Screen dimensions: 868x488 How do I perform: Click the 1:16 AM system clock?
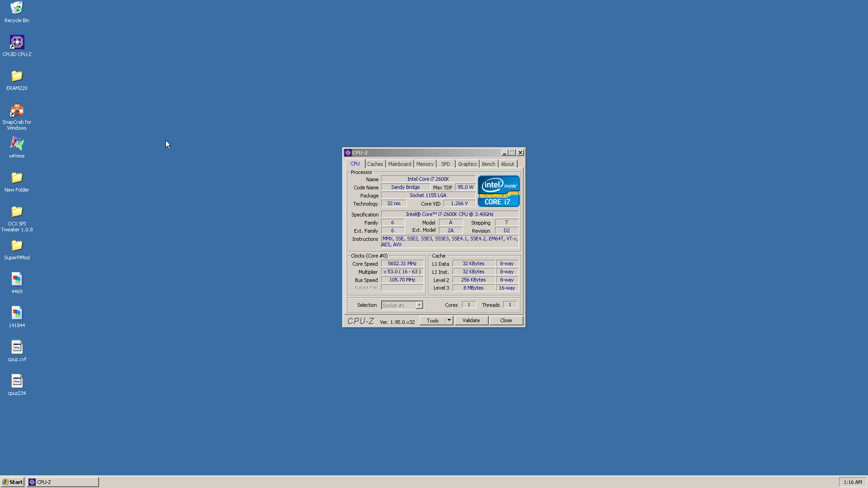pos(853,482)
